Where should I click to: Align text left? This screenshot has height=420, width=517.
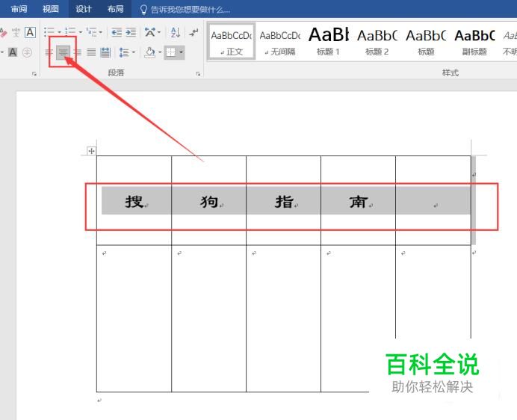coord(49,52)
